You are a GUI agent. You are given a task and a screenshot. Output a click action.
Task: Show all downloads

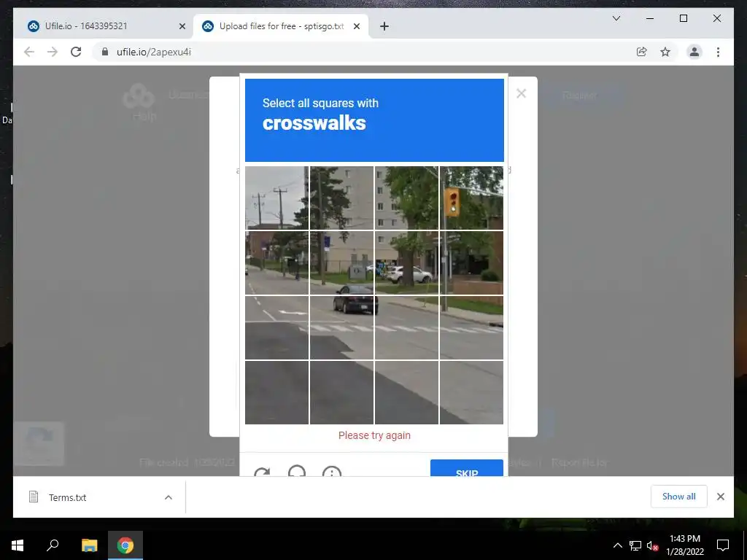[679, 497]
